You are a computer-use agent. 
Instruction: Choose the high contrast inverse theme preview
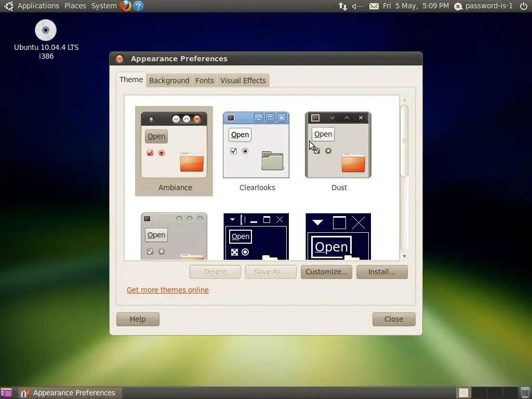pyautogui.click(x=256, y=236)
